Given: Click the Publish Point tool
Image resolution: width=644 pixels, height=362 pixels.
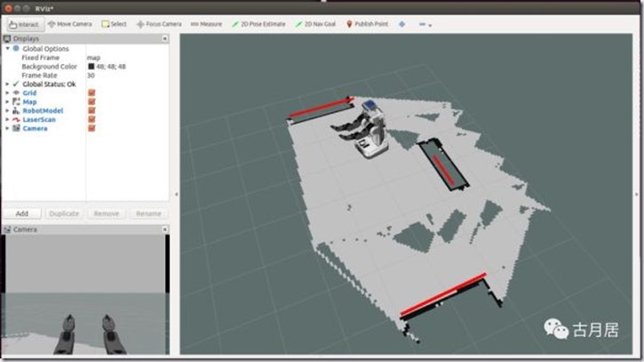Looking at the screenshot, I should 369,24.
